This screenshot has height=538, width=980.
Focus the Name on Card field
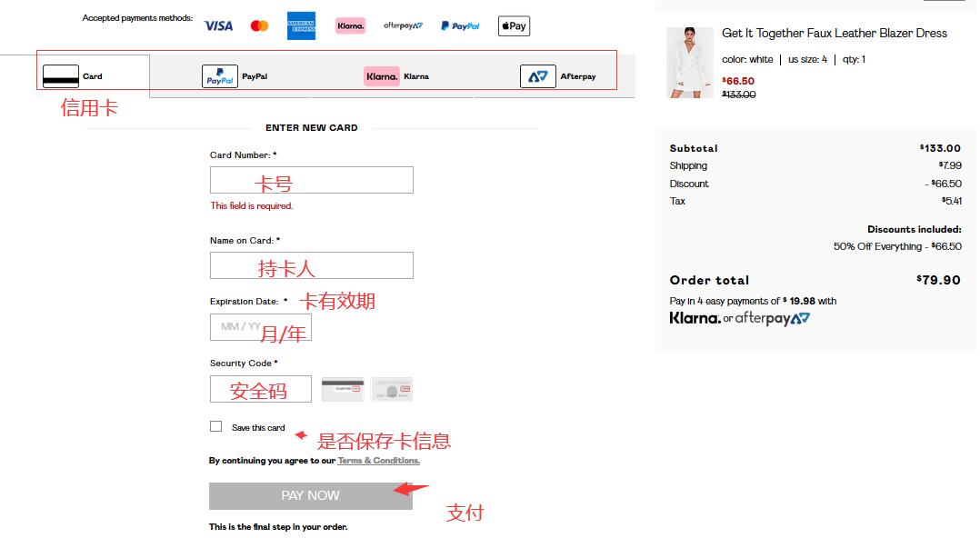tap(311, 265)
